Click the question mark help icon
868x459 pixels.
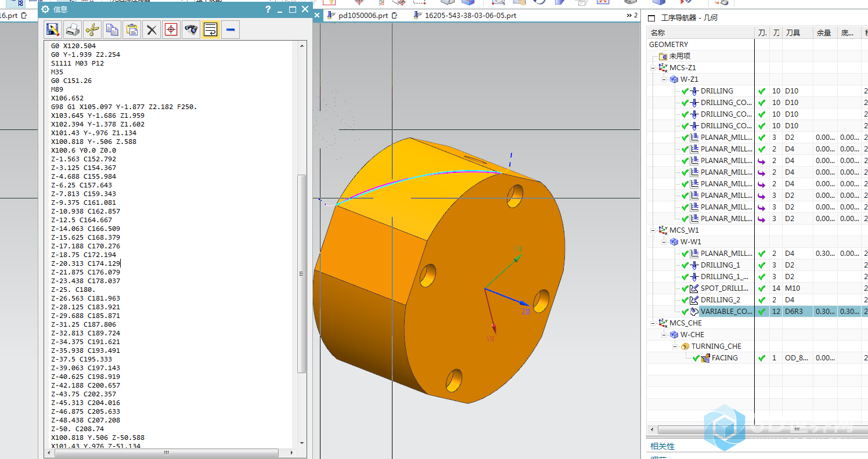(268, 9)
